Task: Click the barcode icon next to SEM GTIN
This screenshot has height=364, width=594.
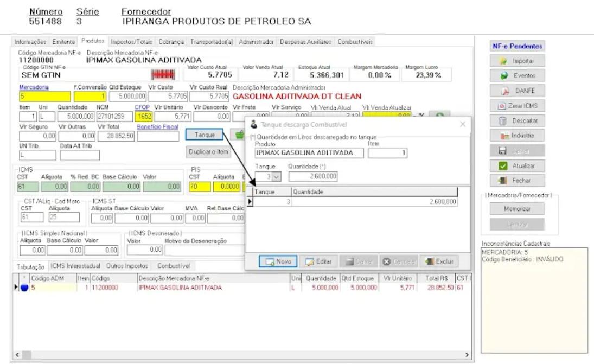Action: [163, 75]
